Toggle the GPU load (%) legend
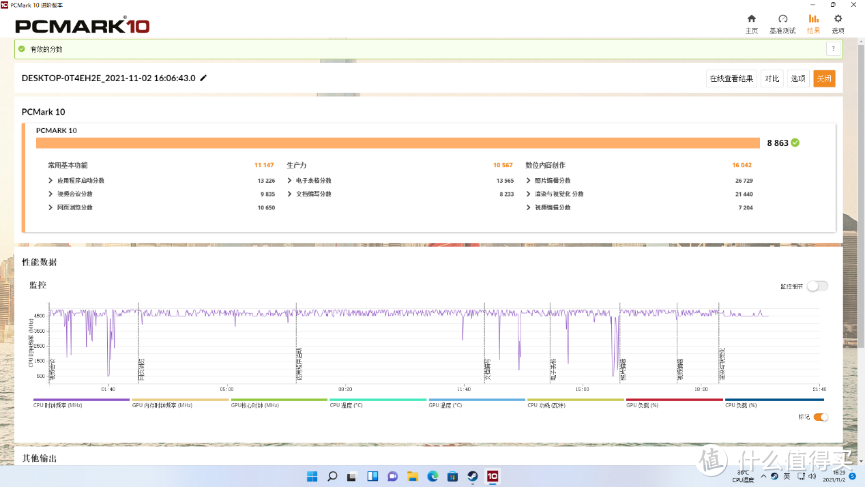Viewport: 865px width, 487px height. [674, 403]
